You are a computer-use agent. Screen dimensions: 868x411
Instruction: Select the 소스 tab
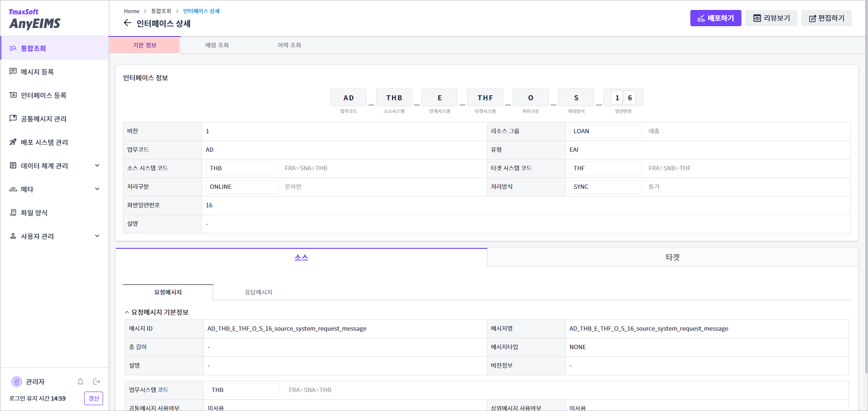(301, 257)
